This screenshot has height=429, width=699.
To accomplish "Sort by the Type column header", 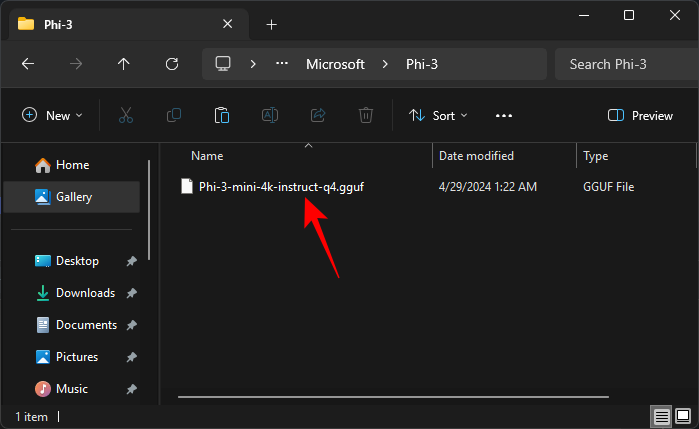I will click(596, 156).
